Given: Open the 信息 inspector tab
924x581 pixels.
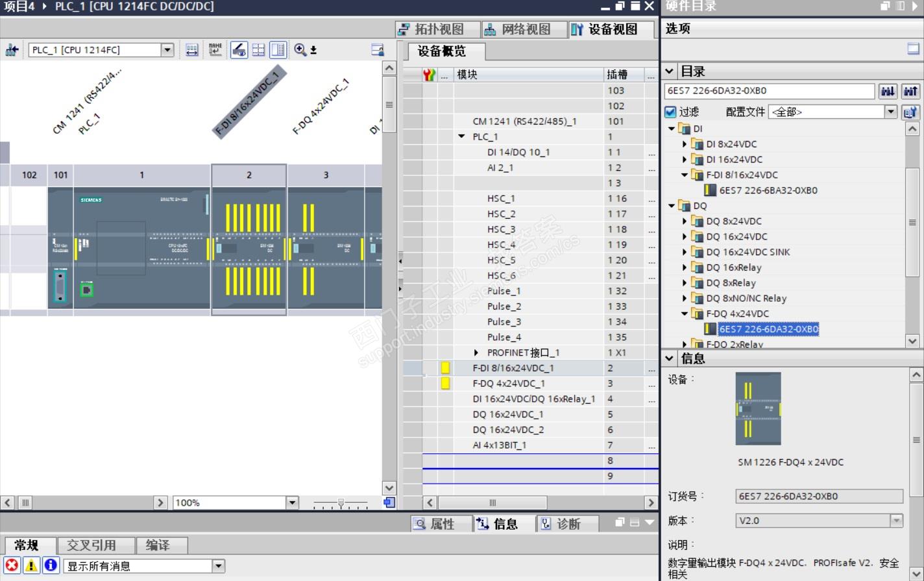Looking at the screenshot, I should point(504,524).
